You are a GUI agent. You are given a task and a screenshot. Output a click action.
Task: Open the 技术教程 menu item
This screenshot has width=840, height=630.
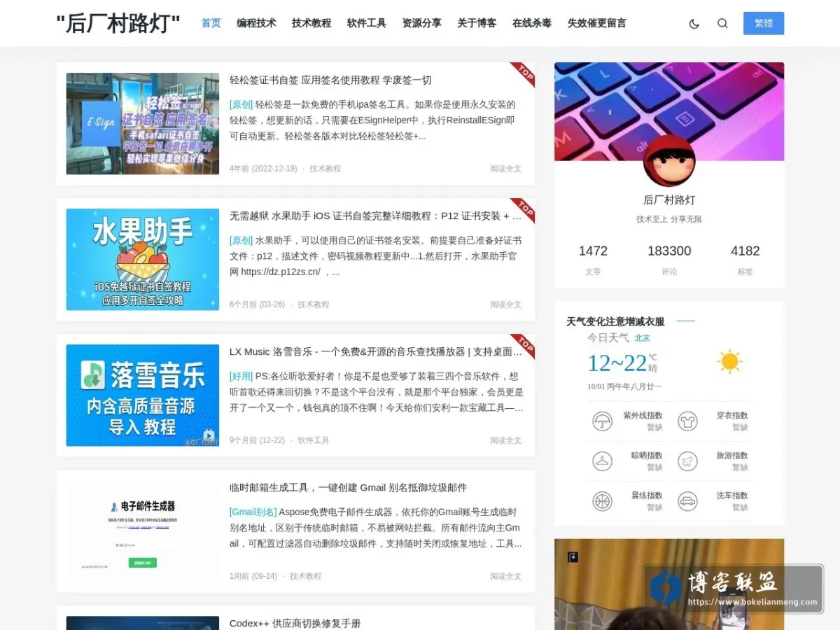tap(311, 23)
